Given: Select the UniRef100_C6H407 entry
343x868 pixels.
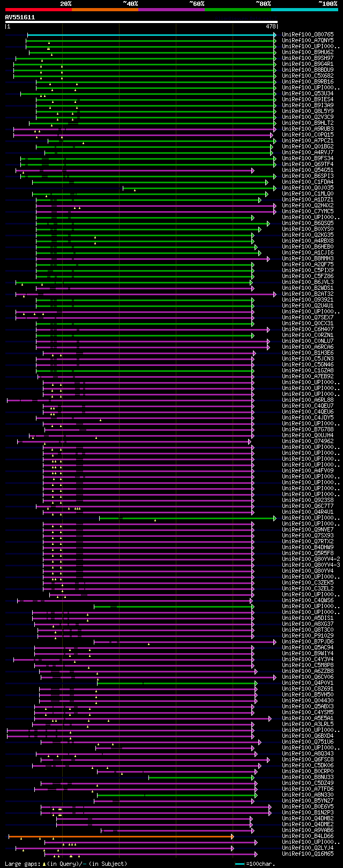Looking at the screenshot, I should tap(308, 329).
